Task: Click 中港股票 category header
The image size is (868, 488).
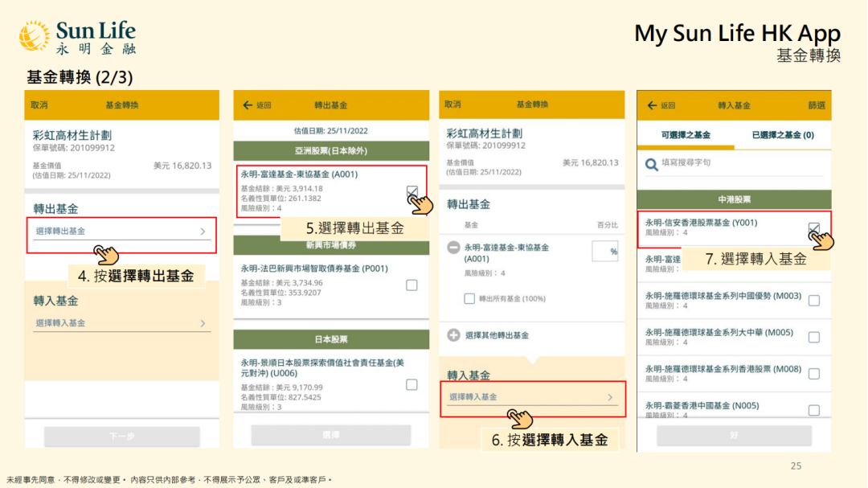Action: coord(734,199)
